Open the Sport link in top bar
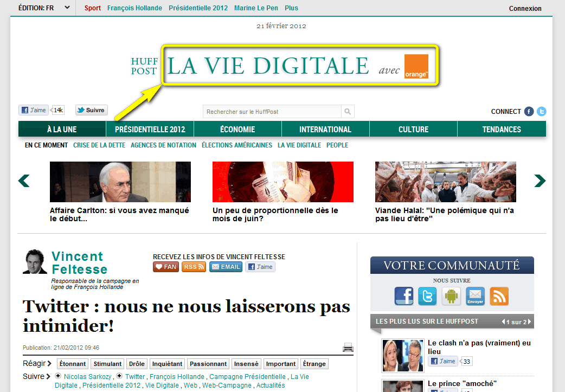This screenshot has width=565, height=392. 93,8
